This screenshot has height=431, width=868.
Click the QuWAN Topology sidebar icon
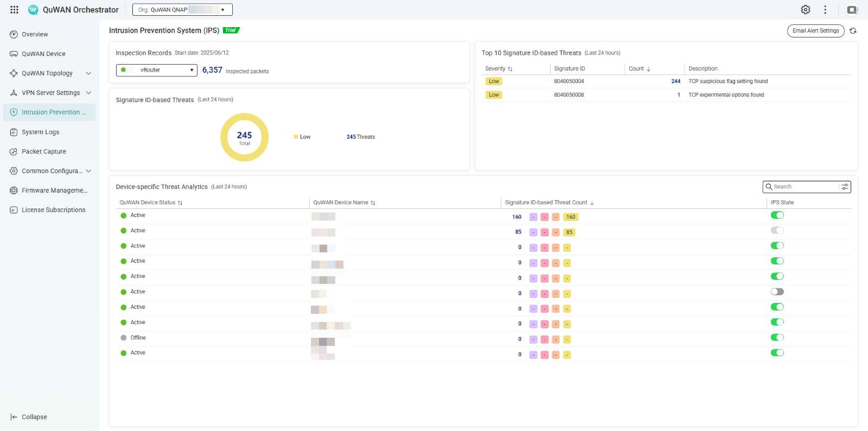click(x=14, y=73)
